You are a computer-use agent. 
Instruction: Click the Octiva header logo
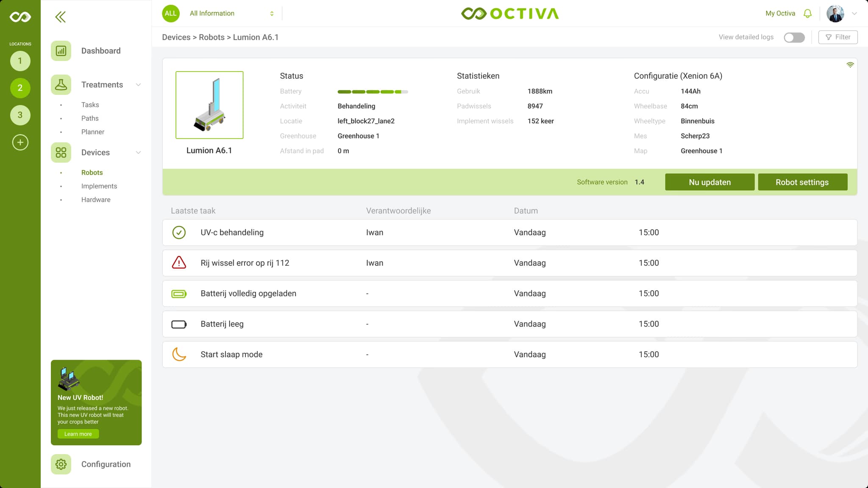tap(510, 14)
